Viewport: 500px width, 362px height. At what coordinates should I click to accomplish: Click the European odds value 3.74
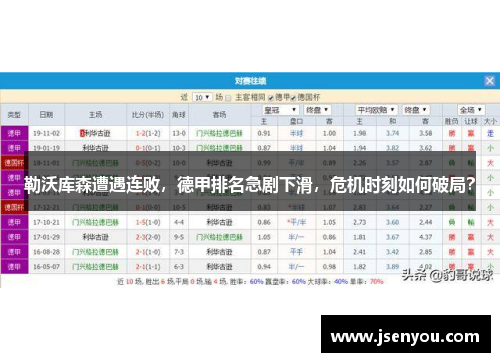tap(393, 133)
